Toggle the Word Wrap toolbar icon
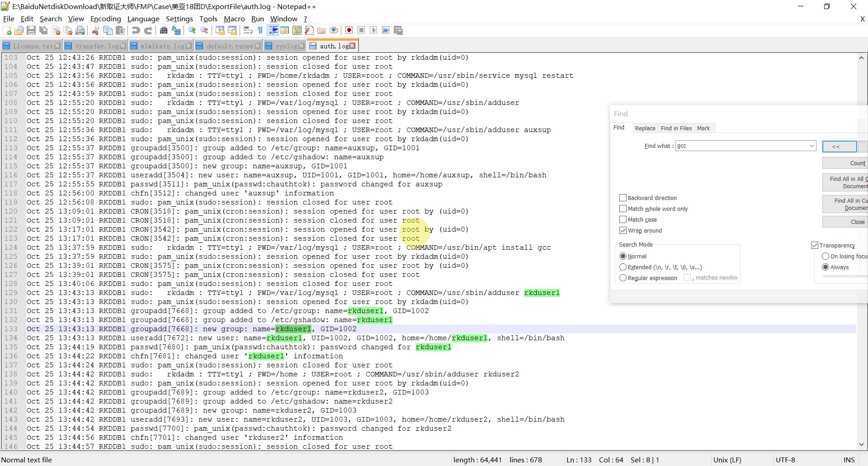This screenshot has height=466, width=868. [248, 30]
